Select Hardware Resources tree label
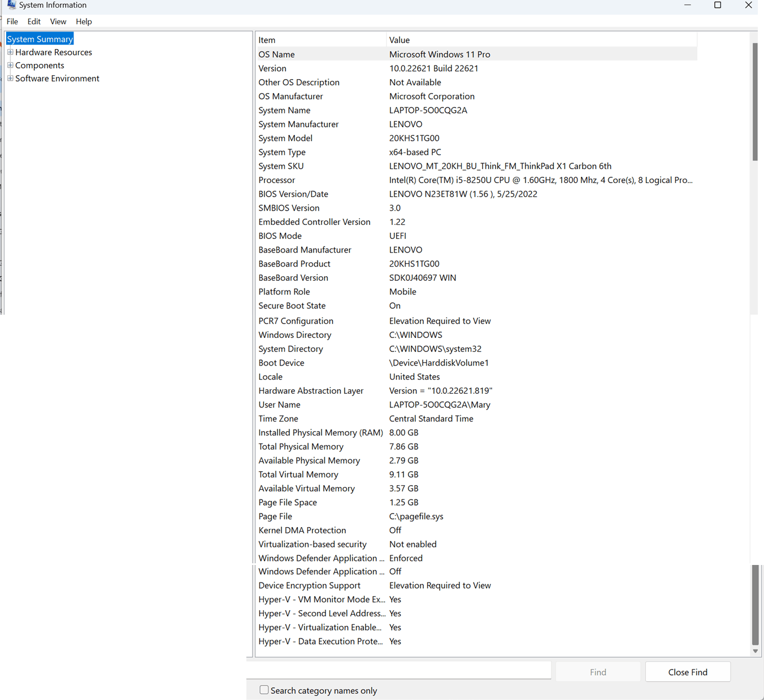Screen dimensions: 764x700 click(54, 52)
